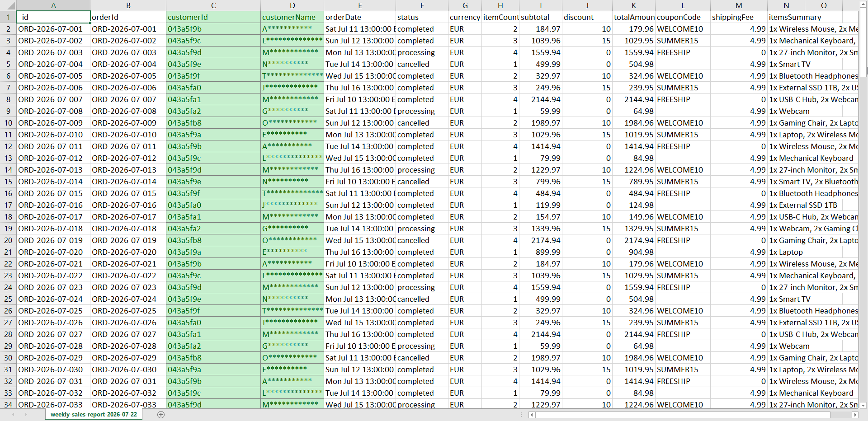
Task: Select totalAmount 124.98 in row 17
Action: point(634,205)
